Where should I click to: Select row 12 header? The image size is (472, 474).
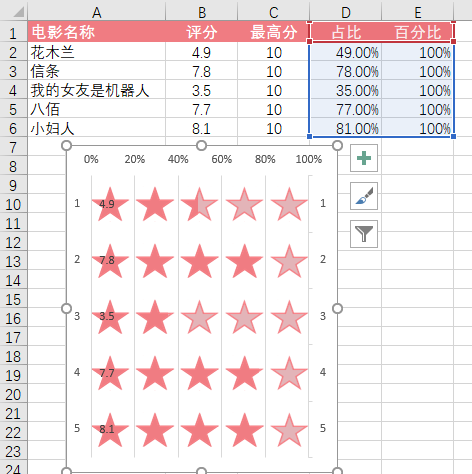(13, 242)
